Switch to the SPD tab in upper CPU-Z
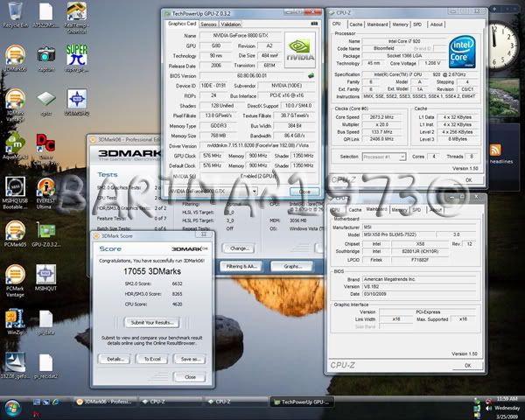Viewport: 525px width, 420px height. [x=417, y=24]
